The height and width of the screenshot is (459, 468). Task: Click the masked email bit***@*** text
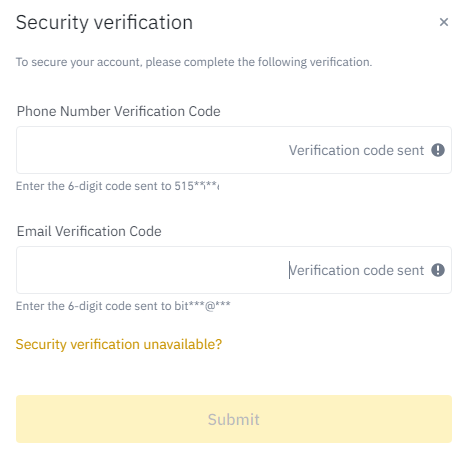[x=202, y=306]
